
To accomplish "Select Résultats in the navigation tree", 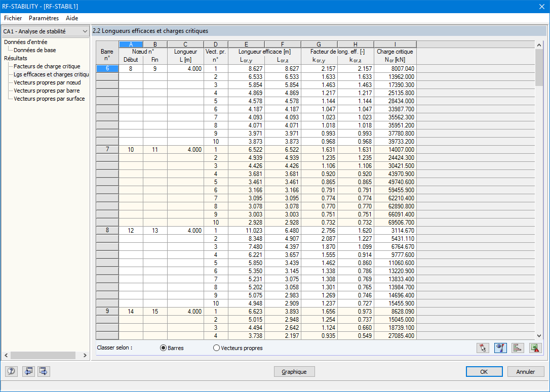I will [x=15, y=58].
